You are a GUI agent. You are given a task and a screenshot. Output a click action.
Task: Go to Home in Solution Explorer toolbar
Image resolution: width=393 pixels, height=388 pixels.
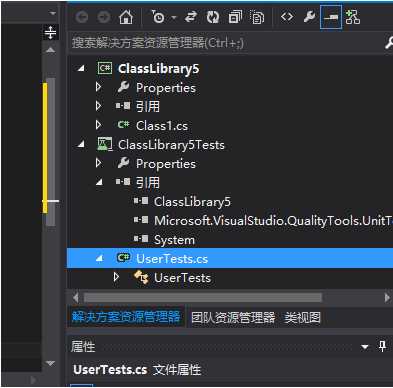coord(126,17)
